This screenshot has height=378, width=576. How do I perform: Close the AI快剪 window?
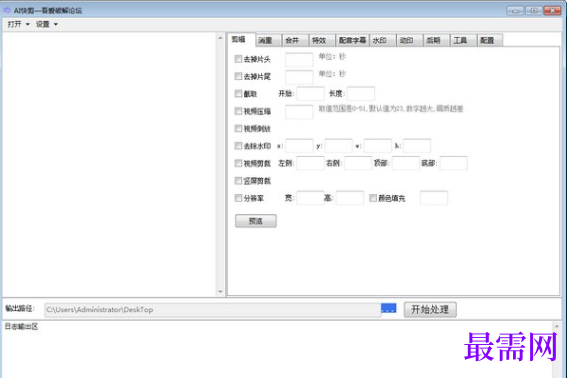pos(552,11)
